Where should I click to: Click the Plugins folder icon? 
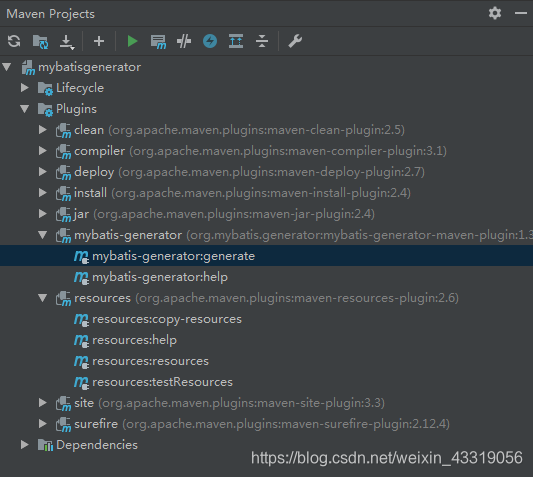tap(45, 109)
